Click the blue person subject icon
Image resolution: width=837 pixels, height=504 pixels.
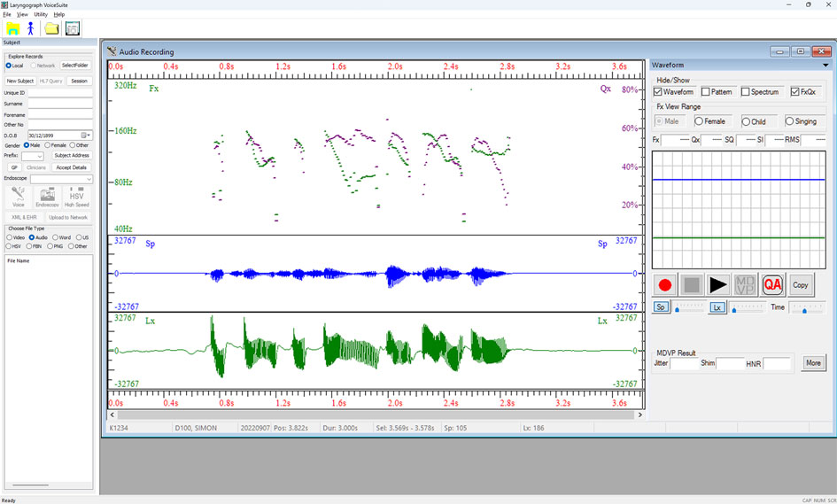coord(30,29)
